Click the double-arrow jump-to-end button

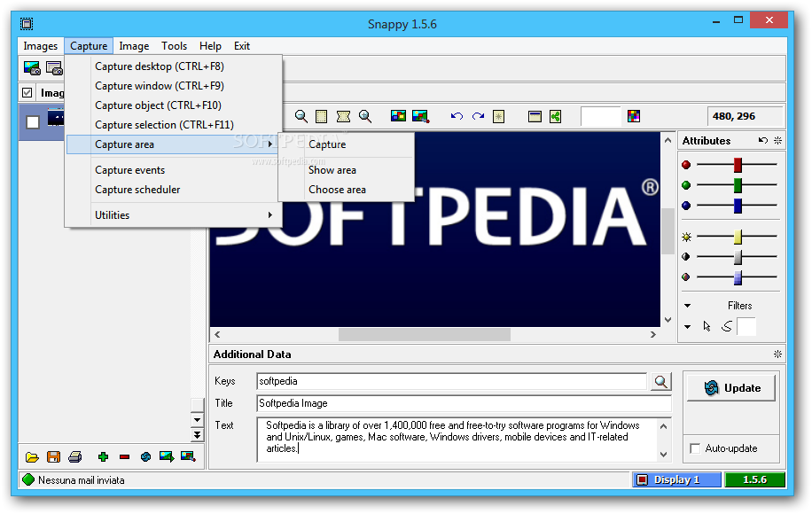pos(197,435)
